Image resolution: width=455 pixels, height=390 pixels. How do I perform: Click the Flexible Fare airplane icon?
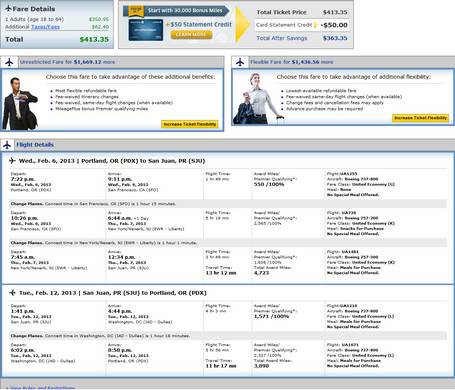240,62
